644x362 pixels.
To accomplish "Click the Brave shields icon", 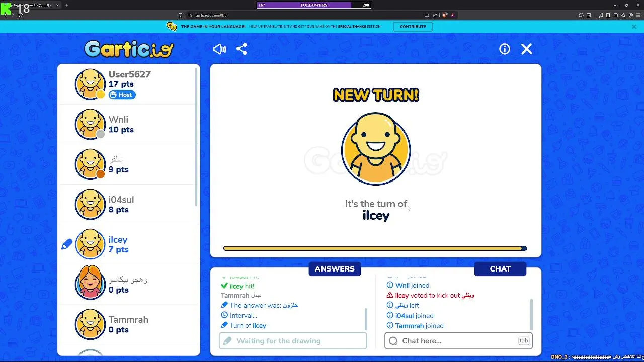I will pos(445,15).
